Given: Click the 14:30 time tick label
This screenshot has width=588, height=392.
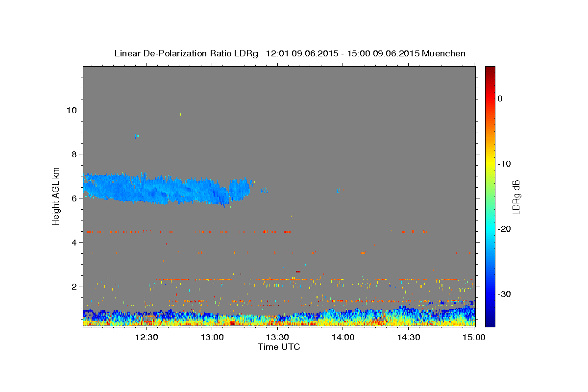Looking at the screenshot, I should point(409,337).
